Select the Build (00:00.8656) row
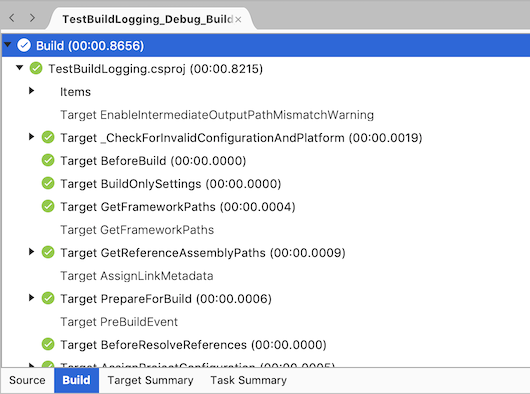Viewport: 530px width, 394px height. (266, 45)
